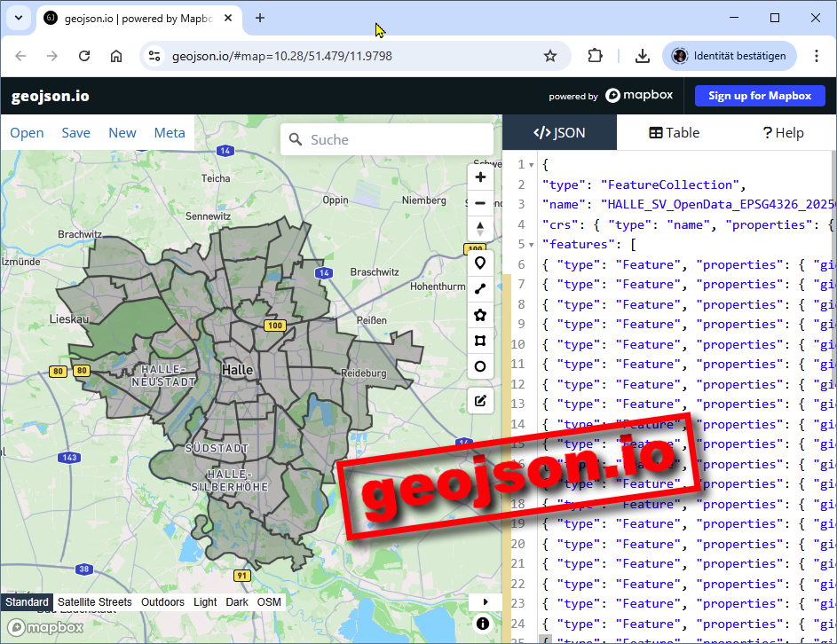Open the Meta menu
The image size is (837, 644).
[170, 133]
